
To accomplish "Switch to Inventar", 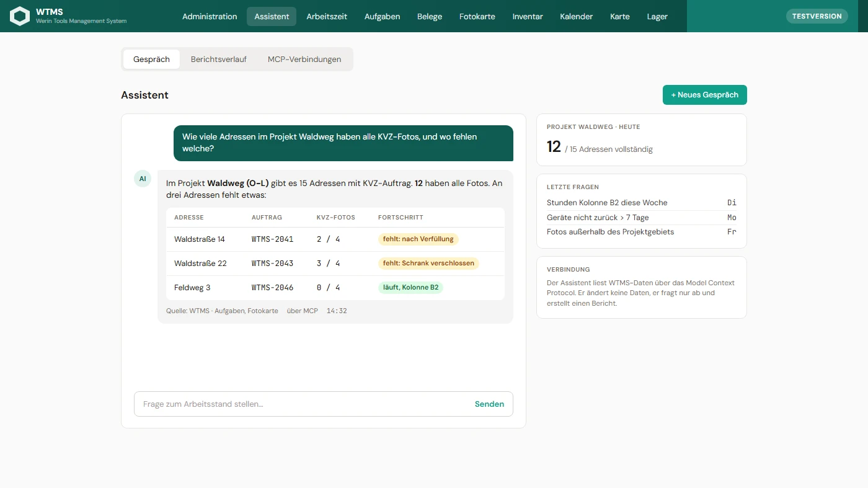I will 528,17.
